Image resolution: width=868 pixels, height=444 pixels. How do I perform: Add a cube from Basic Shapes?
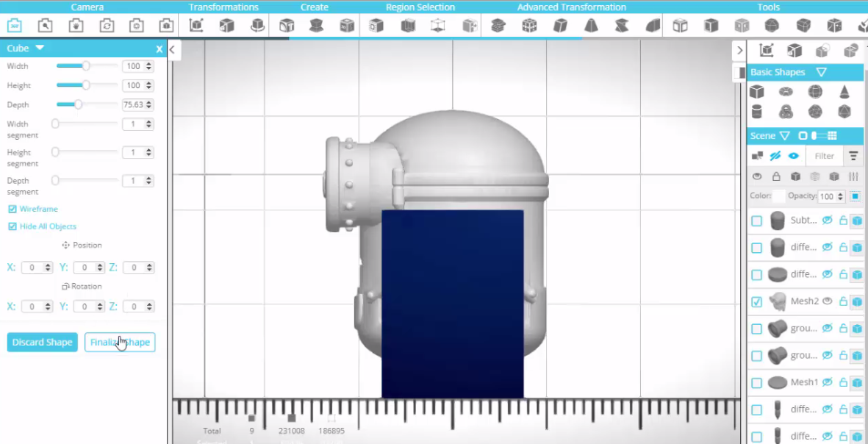click(x=757, y=91)
